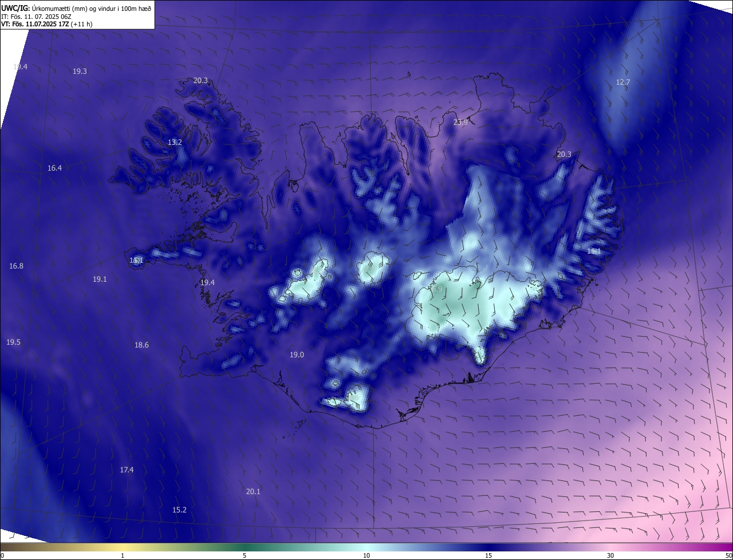
Task: Click the 12.7 value in the light blue band
Action: 622,82
